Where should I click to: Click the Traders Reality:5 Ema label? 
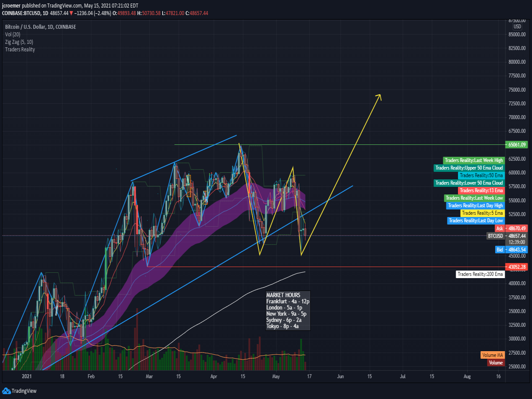[x=483, y=213]
